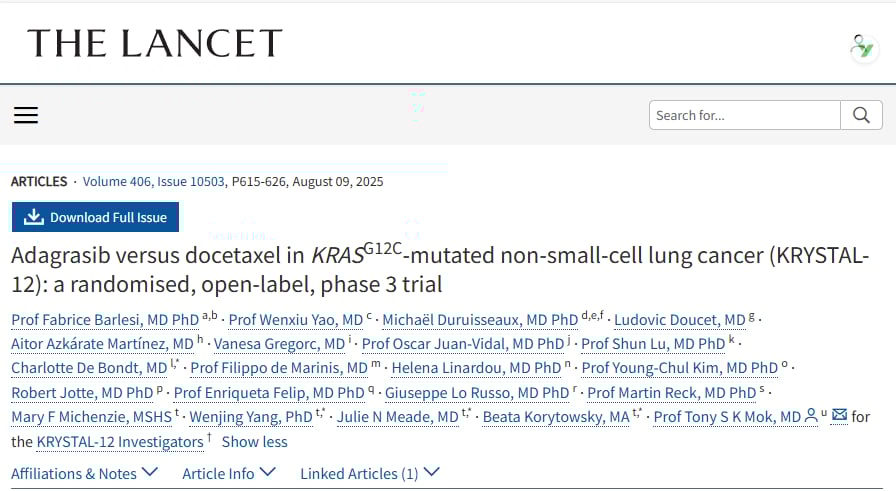Click author Charlotte De Bondt

89,368
